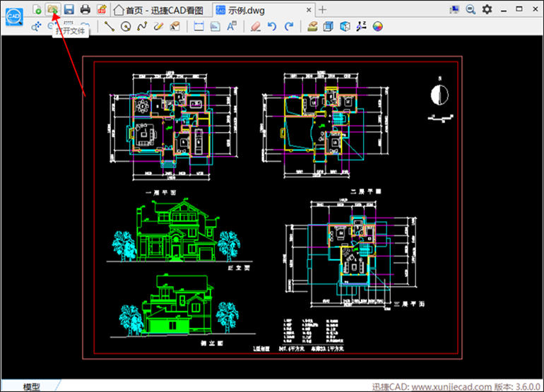Screen dimensions: 544x392
Task: Select the eraser tool
Action: 256,26
